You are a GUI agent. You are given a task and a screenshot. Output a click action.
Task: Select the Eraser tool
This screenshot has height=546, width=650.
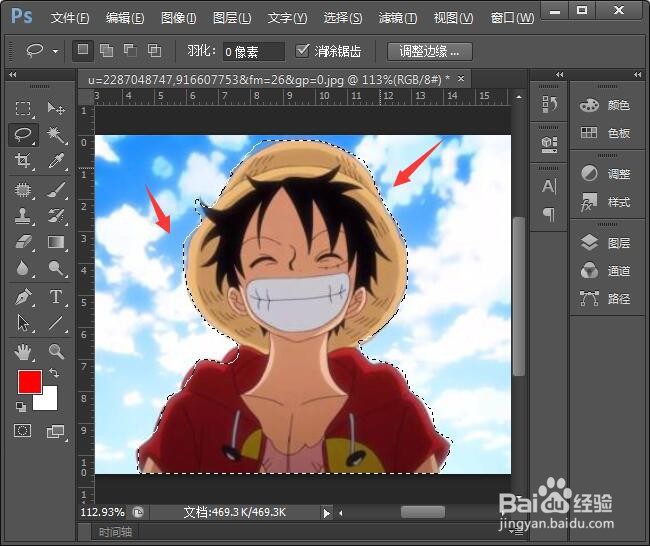click(23, 242)
